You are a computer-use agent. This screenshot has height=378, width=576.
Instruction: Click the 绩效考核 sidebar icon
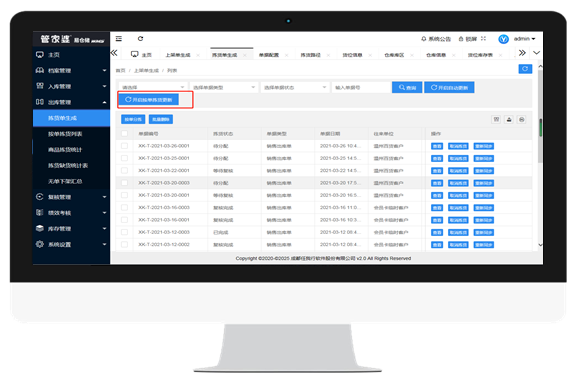[40, 212]
